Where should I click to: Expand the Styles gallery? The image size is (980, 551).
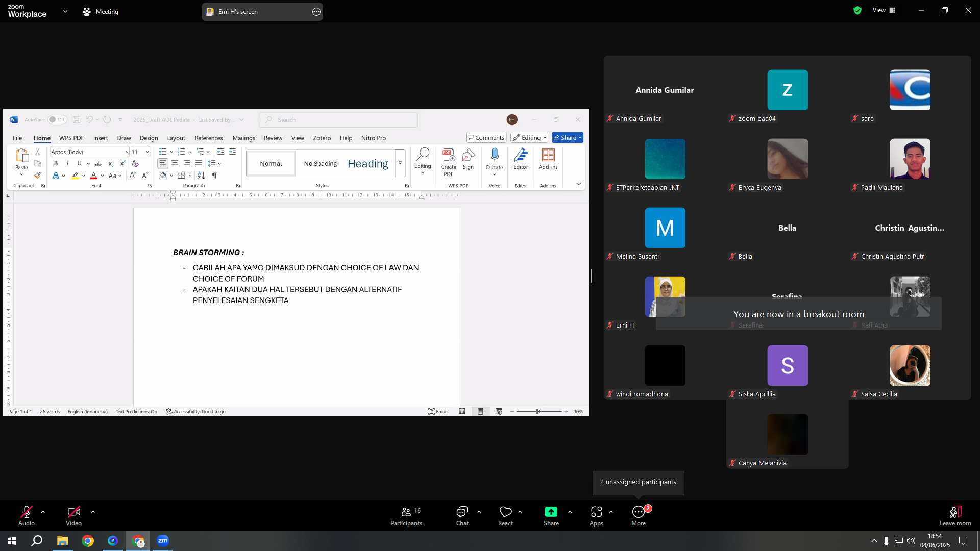(400, 163)
